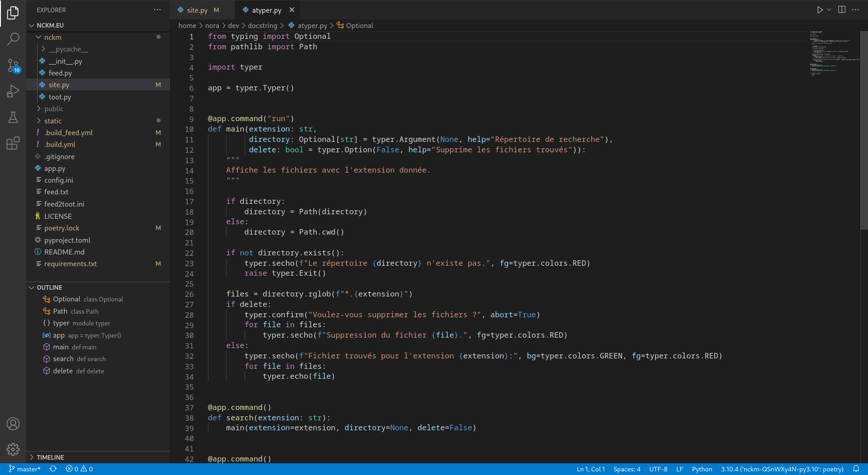
Task: Select the Python language mode indicator
Action: pyautogui.click(x=702, y=469)
